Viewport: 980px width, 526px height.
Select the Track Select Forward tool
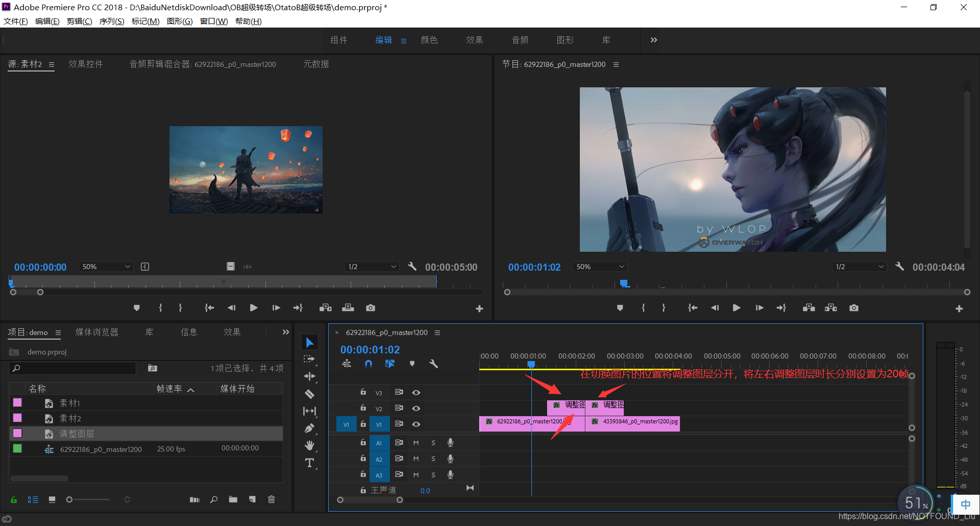(x=309, y=359)
